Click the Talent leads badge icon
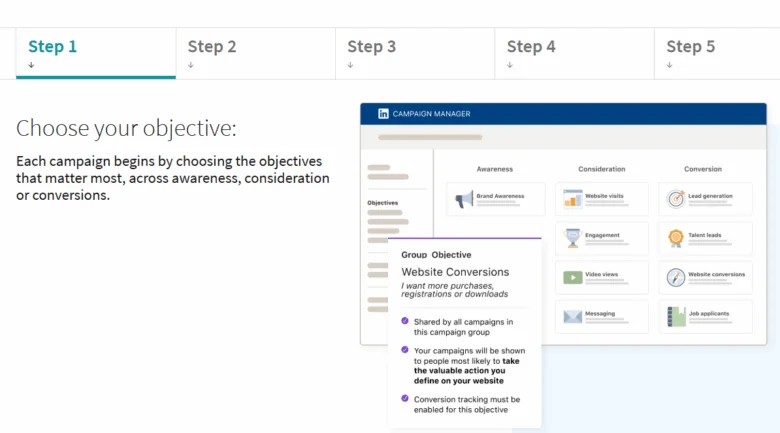780x433 pixels. (x=676, y=238)
